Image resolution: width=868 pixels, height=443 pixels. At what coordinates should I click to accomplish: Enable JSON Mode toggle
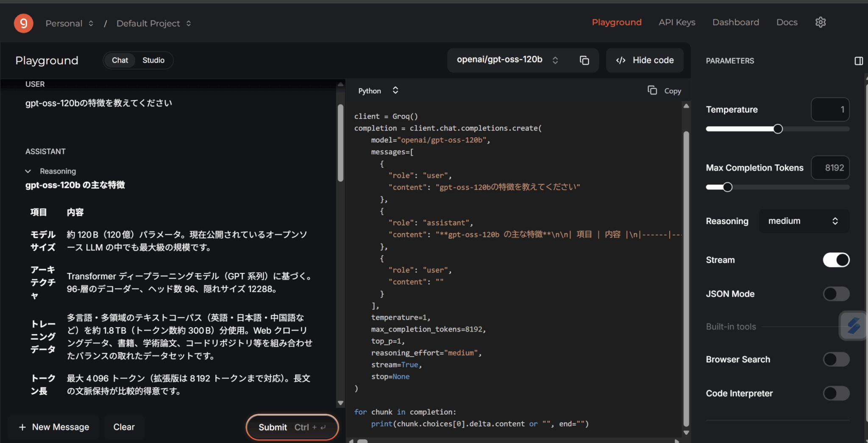point(836,294)
